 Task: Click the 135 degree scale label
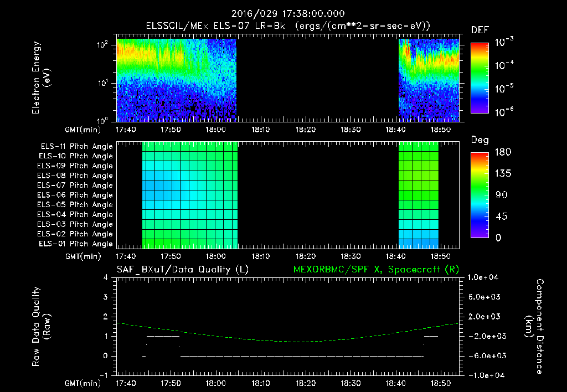(503, 173)
